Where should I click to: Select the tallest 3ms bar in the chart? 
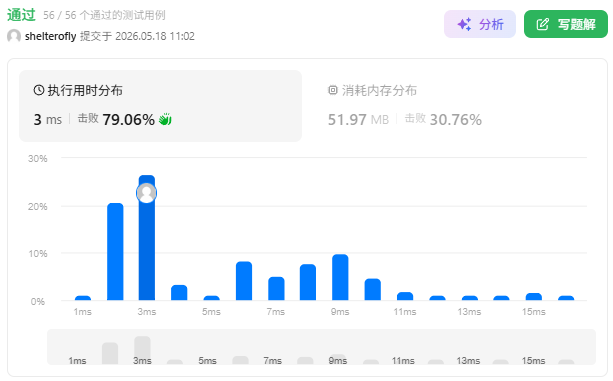pos(147,238)
